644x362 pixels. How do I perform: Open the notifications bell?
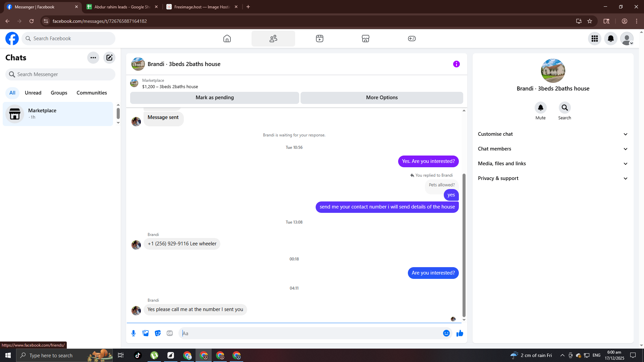(610, 39)
